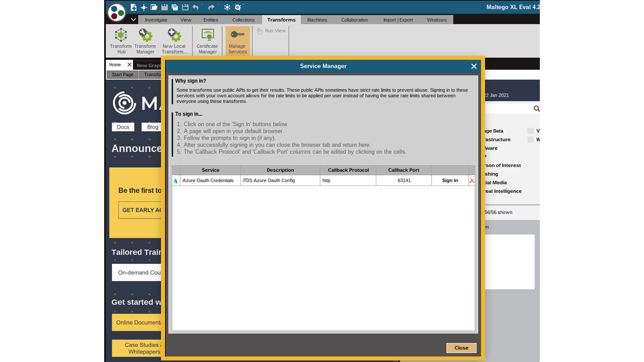Viewport: 644px width, 362px height.
Task: Expand the chevron below the Maltego logo
Action: click(x=133, y=20)
